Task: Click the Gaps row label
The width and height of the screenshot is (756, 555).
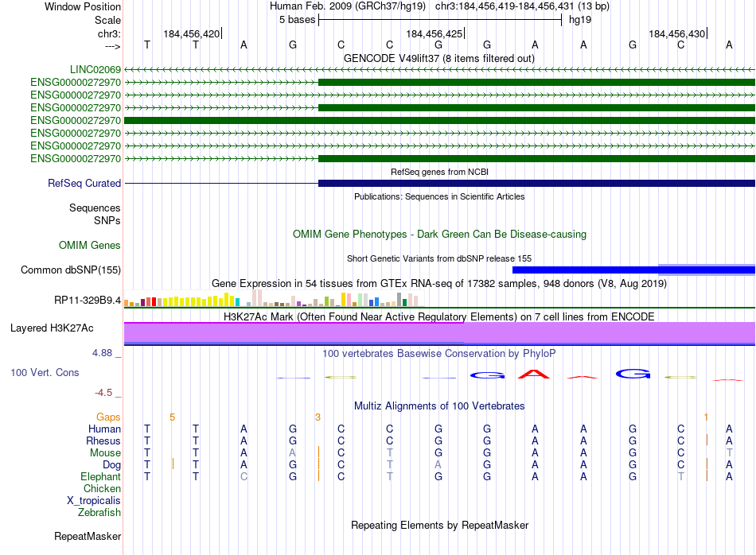Action: click(108, 417)
